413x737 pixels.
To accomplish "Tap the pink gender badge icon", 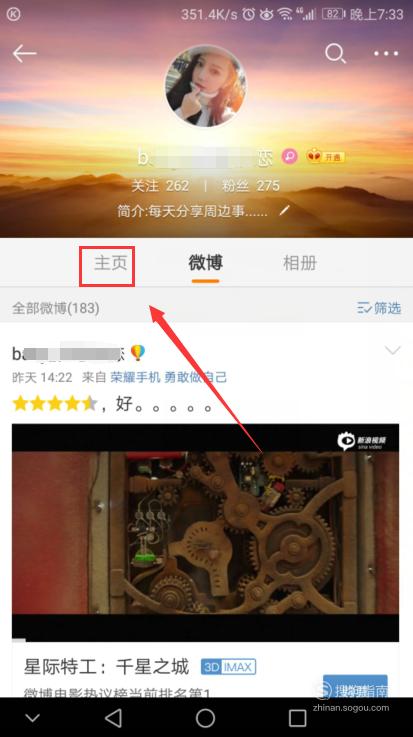I will coord(289,156).
